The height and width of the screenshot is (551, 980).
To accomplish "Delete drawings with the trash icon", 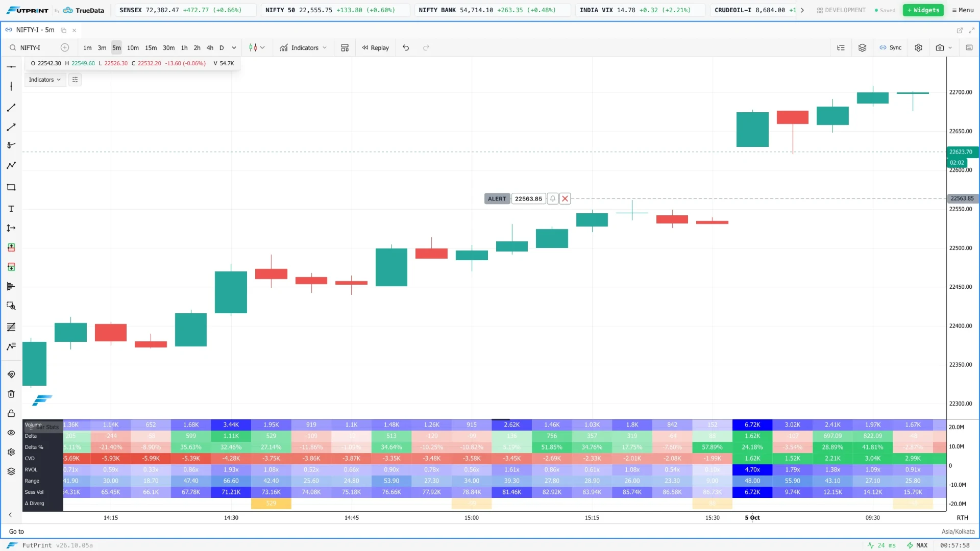I will coord(11,394).
